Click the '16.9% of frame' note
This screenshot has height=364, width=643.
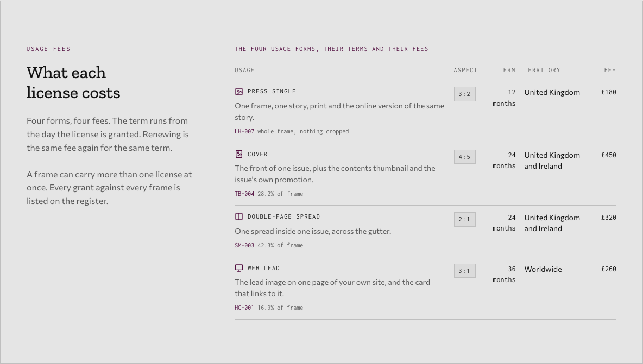pos(280,308)
